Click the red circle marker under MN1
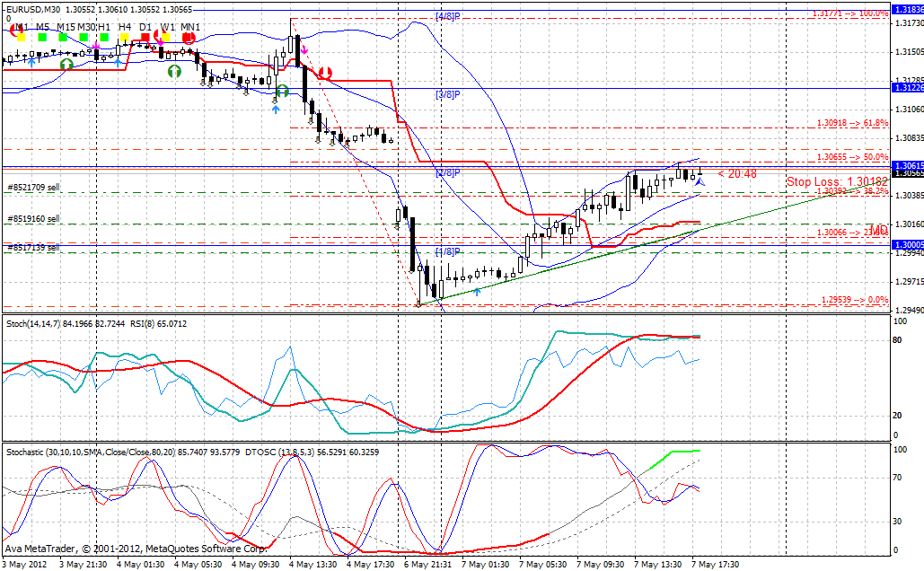Viewport: 924px width, 571px height. (x=189, y=39)
